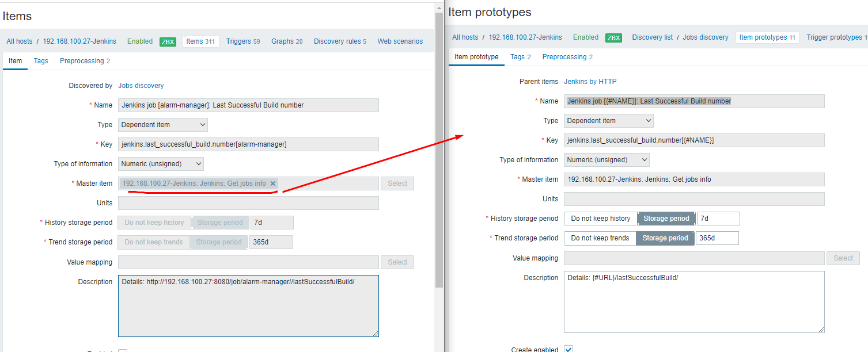Open Items 311 navigation tab
This screenshot has height=352, width=868.
200,41
